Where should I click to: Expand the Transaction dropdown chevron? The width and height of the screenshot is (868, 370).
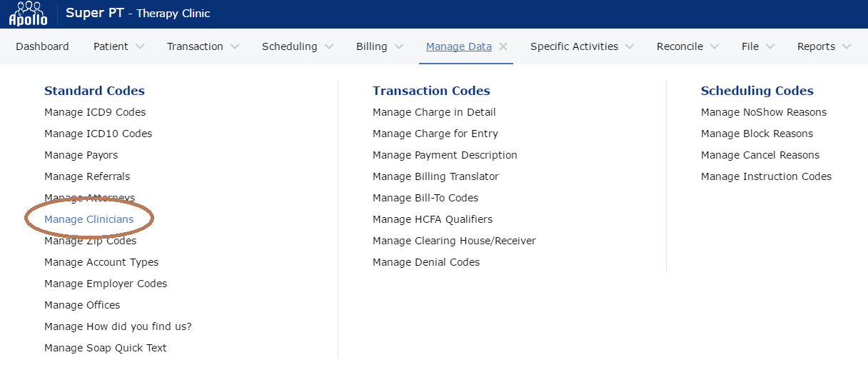click(235, 46)
